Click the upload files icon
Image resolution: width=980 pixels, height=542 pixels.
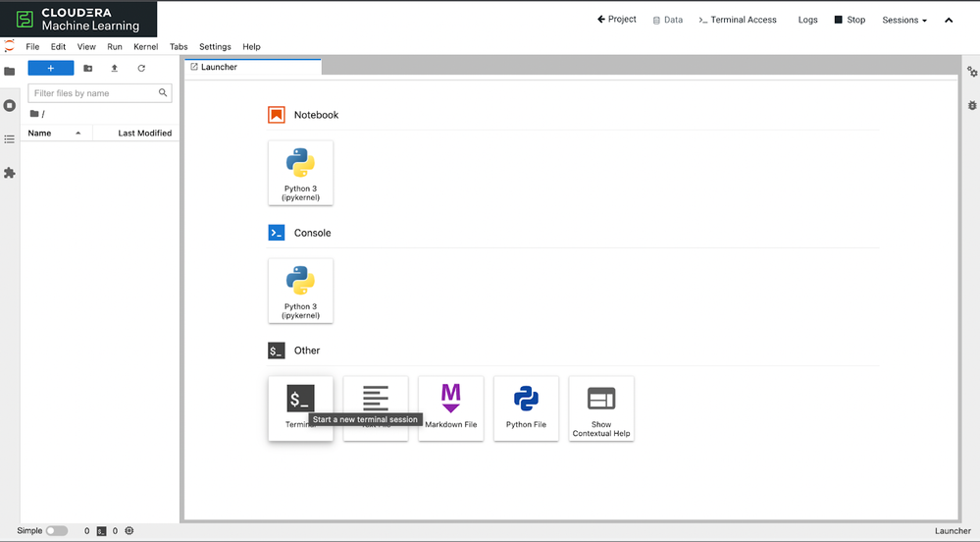[x=115, y=68]
